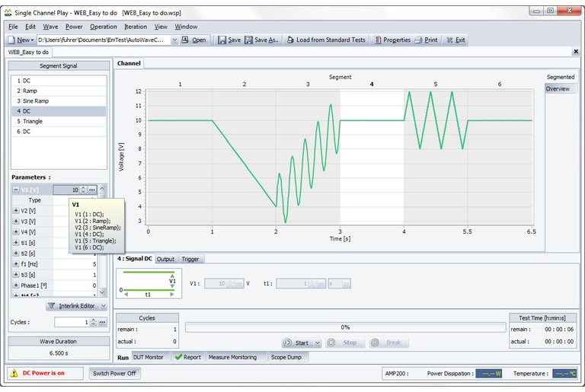Open the Operation menu
585x392 pixels.
104,27
